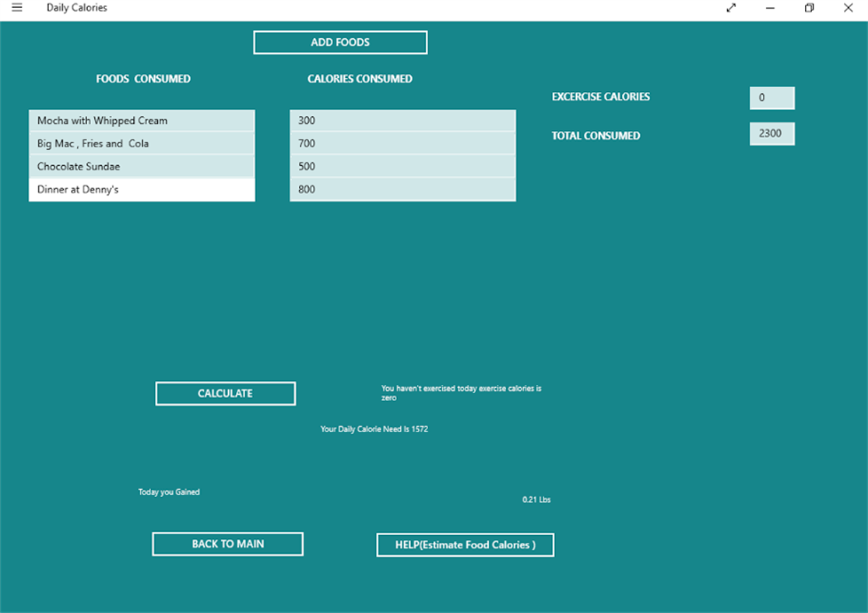Select the 'Chocolate Sundae' list item
868x613 pixels.
pyautogui.click(x=142, y=166)
